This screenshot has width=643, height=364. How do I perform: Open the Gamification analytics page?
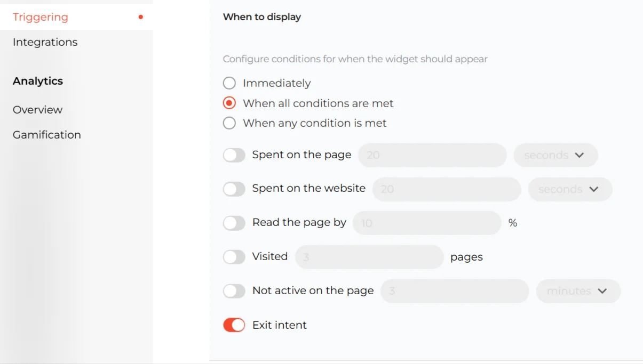point(47,135)
